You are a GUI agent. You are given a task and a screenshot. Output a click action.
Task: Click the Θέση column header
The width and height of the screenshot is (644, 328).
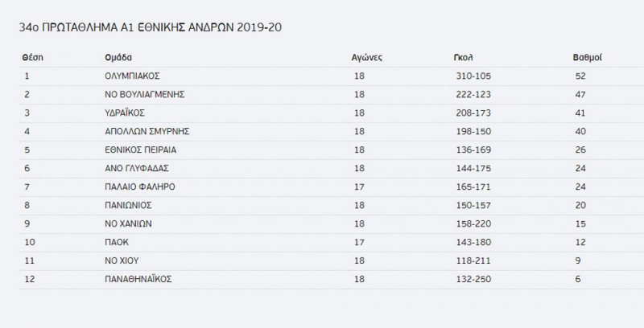pyautogui.click(x=31, y=58)
